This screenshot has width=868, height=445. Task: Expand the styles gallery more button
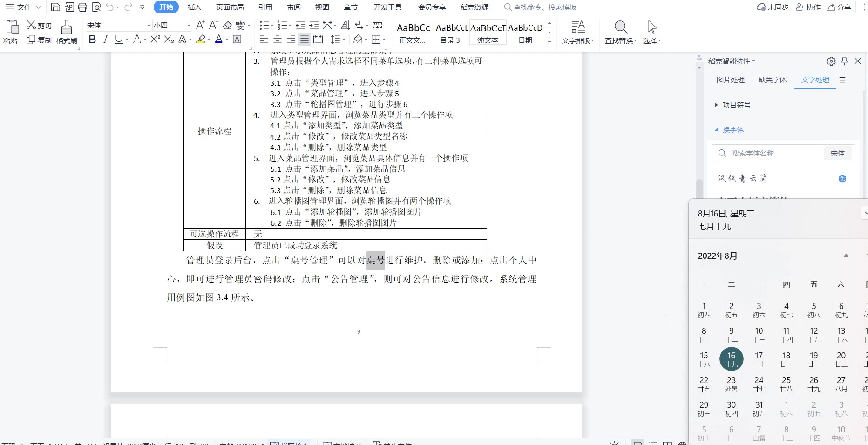point(549,41)
